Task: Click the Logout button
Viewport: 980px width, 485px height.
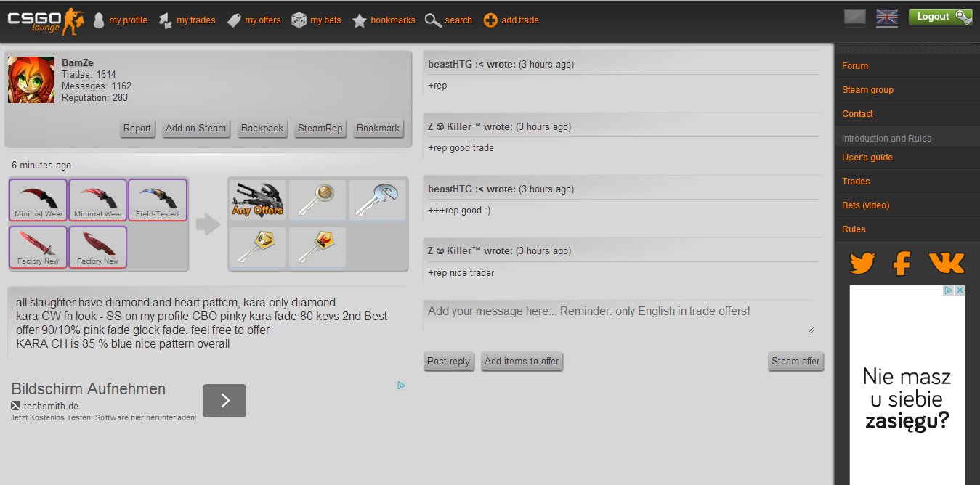Action: click(x=940, y=17)
